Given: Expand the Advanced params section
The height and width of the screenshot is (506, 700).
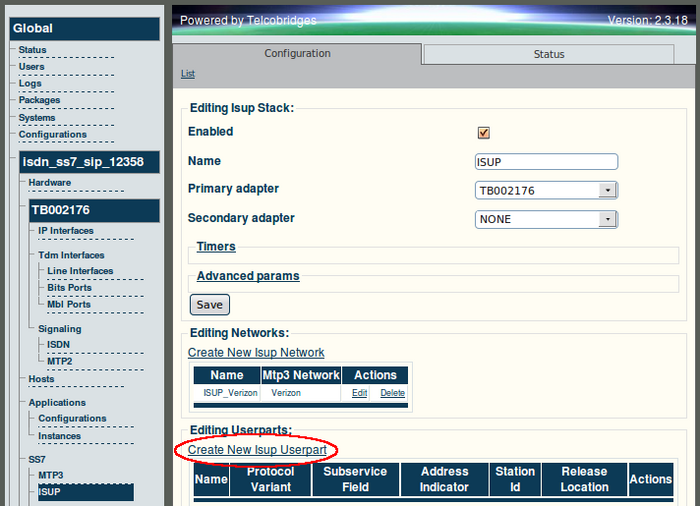Looking at the screenshot, I should [x=247, y=276].
